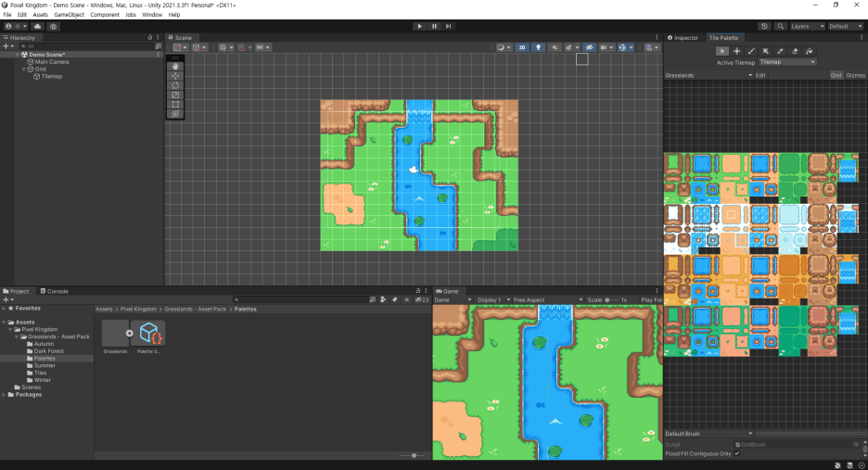Click the Step frame button
This screenshot has width=868, height=470.
pyautogui.click(x=449, y=26)
